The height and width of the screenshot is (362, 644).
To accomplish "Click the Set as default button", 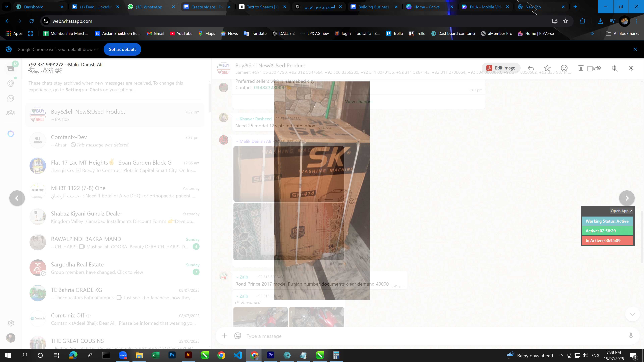I will pos(122,49).
